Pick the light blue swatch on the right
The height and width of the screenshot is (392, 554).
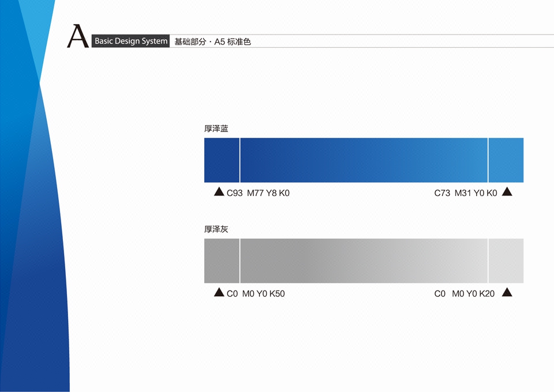(x=506, y=160)
